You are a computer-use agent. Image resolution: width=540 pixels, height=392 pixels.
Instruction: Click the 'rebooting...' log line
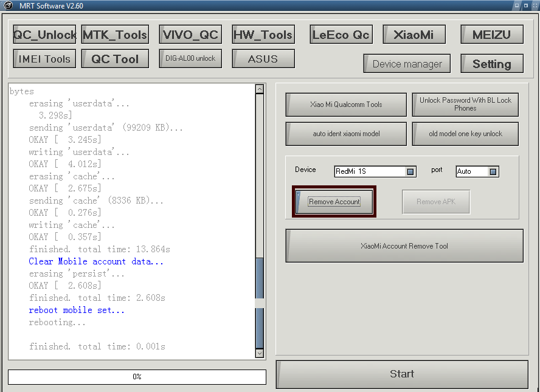click(x=57, y=323)
